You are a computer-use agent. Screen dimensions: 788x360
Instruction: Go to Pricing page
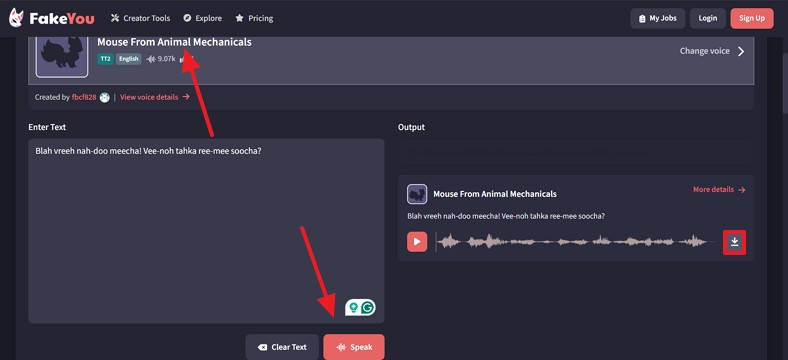click(254, 18)
